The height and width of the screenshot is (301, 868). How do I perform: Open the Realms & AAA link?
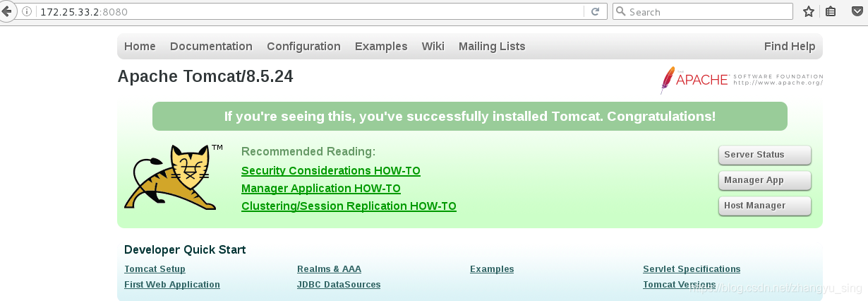[x=329, y=269]
